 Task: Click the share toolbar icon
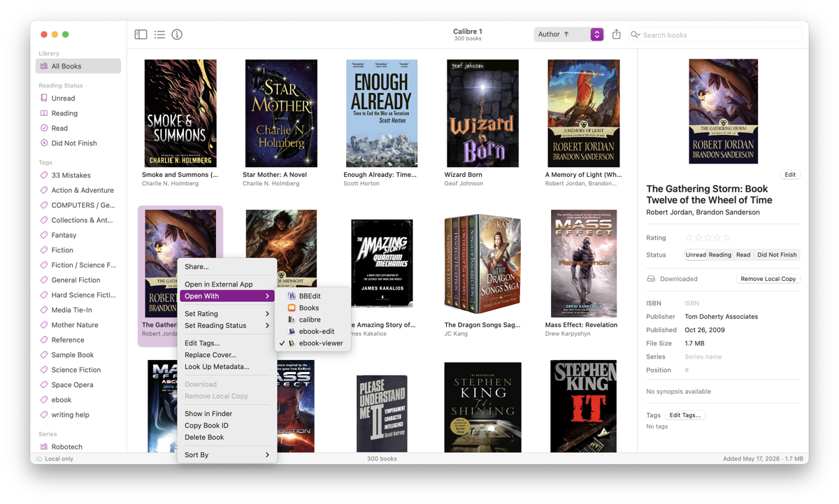coord(616,34)
